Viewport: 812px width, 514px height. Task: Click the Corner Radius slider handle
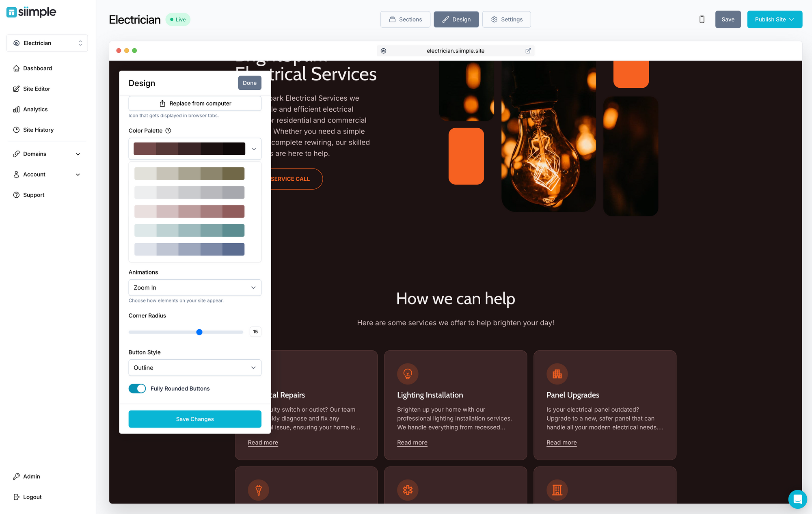(199, 332)
